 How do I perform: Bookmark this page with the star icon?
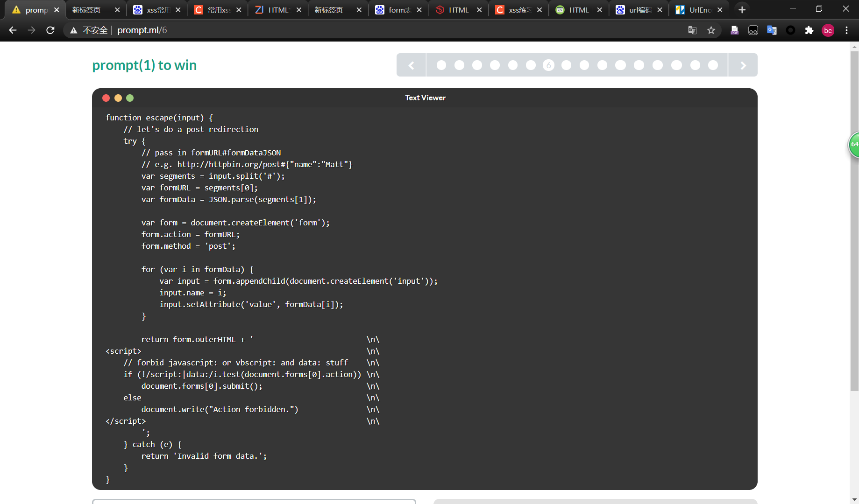point(711,30)
